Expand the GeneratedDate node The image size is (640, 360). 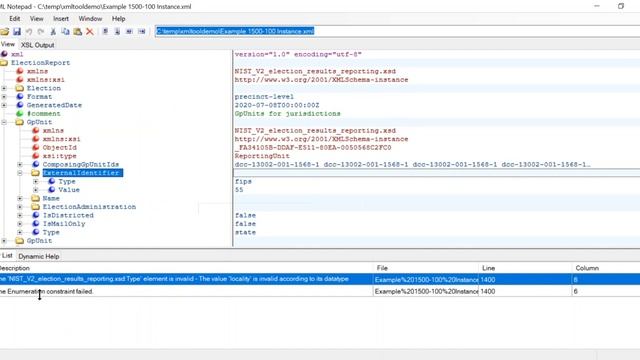point(4,105)
